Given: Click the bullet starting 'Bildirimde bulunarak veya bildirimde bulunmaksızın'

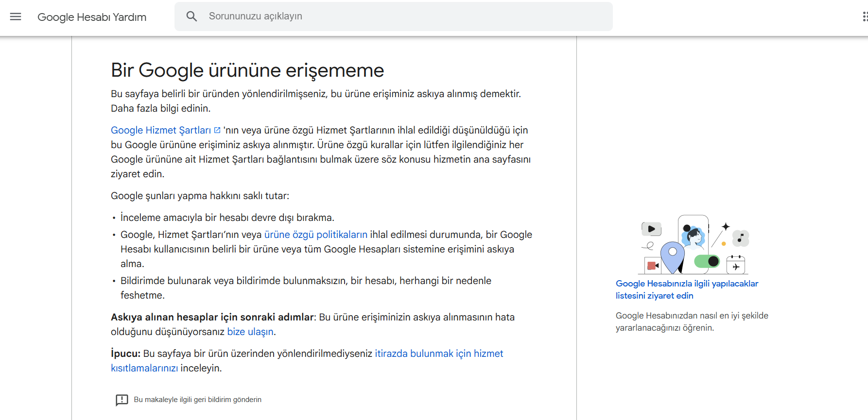Looking at the screenshot, I should tap(306, 288).
